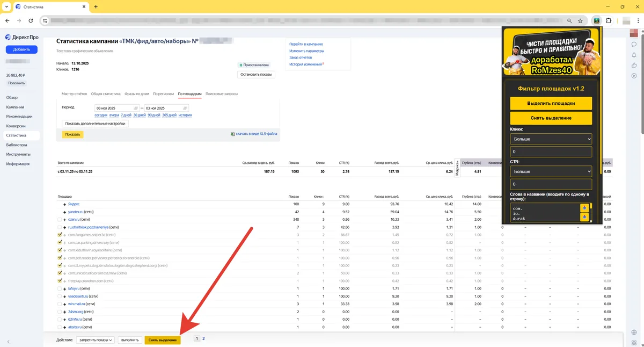
Task: Tick the checkbox for dzen.ru
Action: (x=60, y=219)
